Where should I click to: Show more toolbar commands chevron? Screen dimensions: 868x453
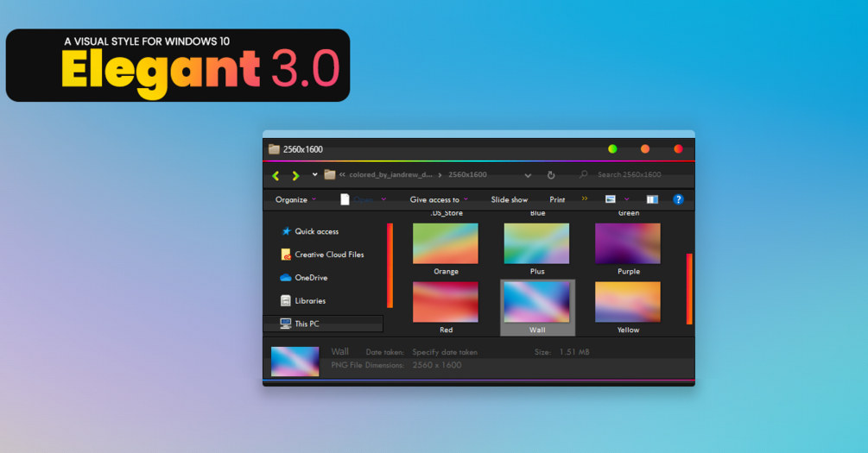[x=584, y=198]
